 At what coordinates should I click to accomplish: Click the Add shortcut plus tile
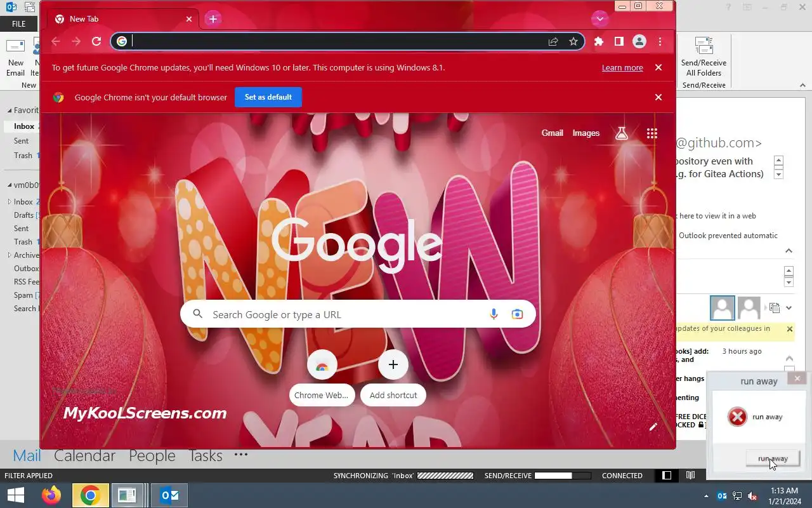(393, 378)
